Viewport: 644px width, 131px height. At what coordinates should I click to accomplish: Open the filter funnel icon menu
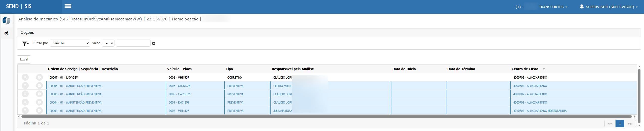coord(25,43)
